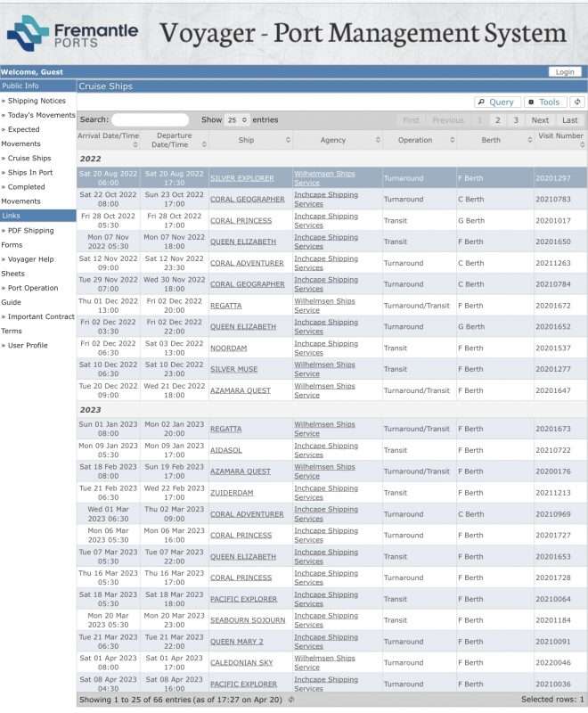Open the Tools menu
Image resolution: width=588 pixels, height=713 pixels.
click(545, 102)
